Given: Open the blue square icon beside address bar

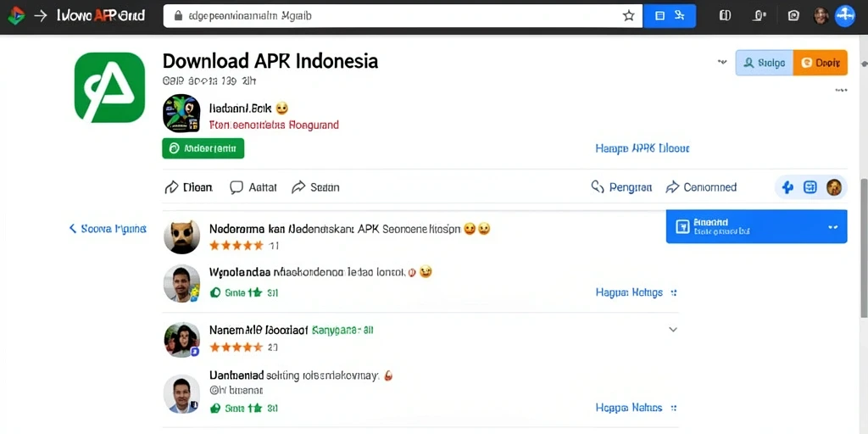Looking at the screenshot, I should 659,16.
